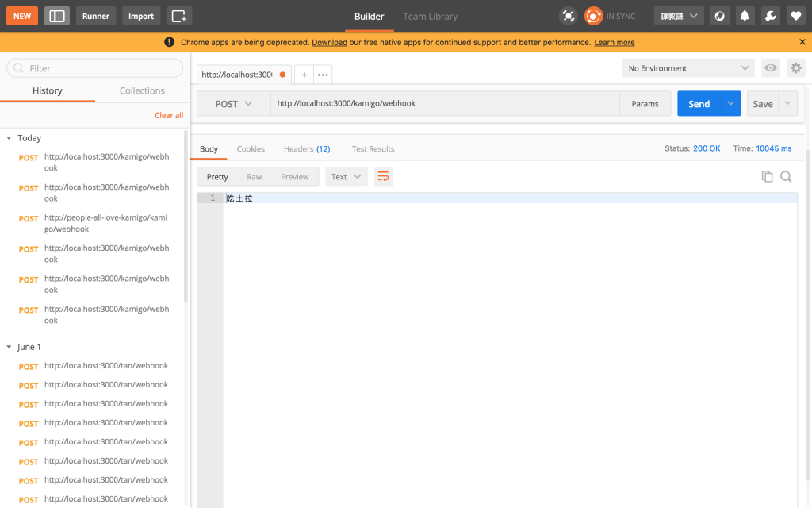Click the 10045 ms time value
Image resolution: width=812 pixels, height=508 pixels.
(x=773, y=148)
